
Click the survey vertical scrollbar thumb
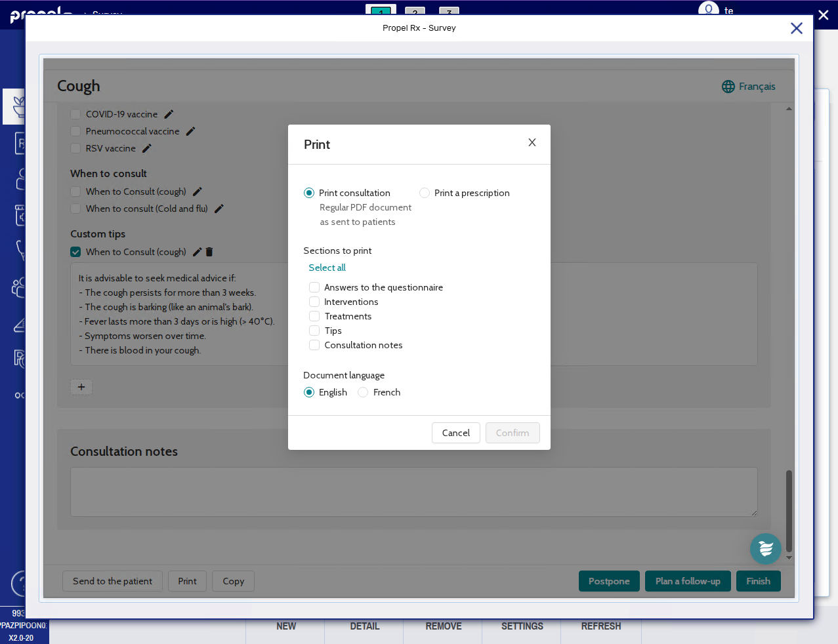point(789,510)
